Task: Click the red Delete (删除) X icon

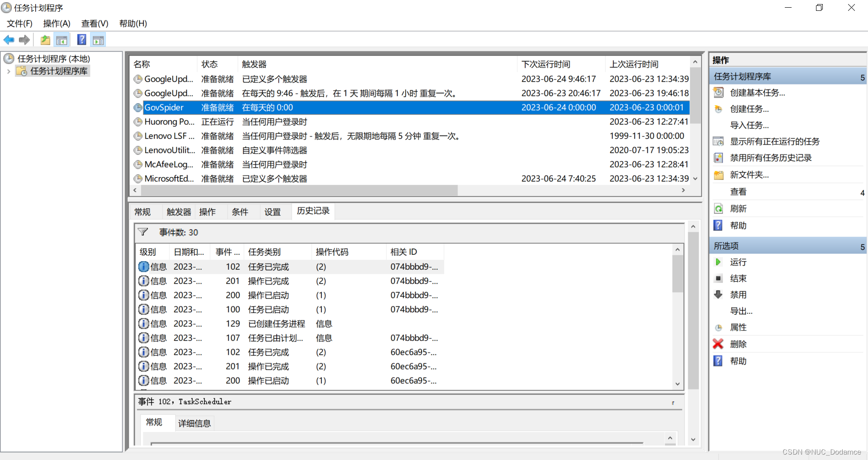Action: click(x=718, y=344)
